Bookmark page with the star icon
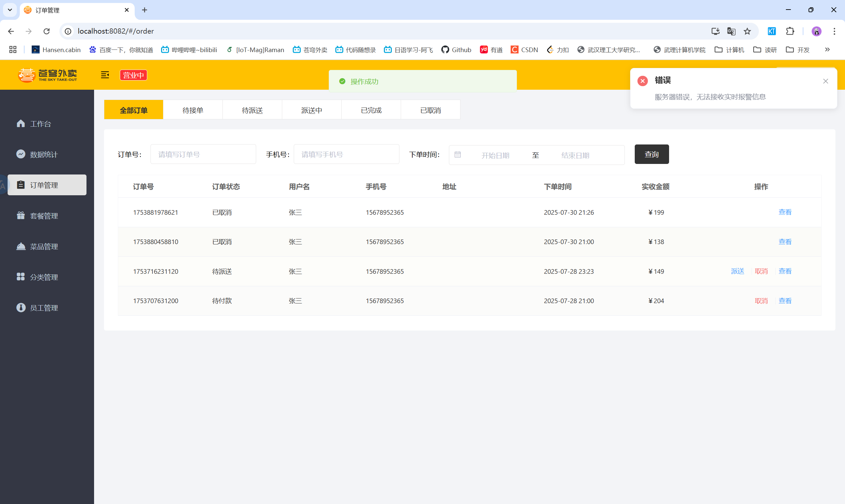The width and height of the screenshot is (845, 504). 747,31
